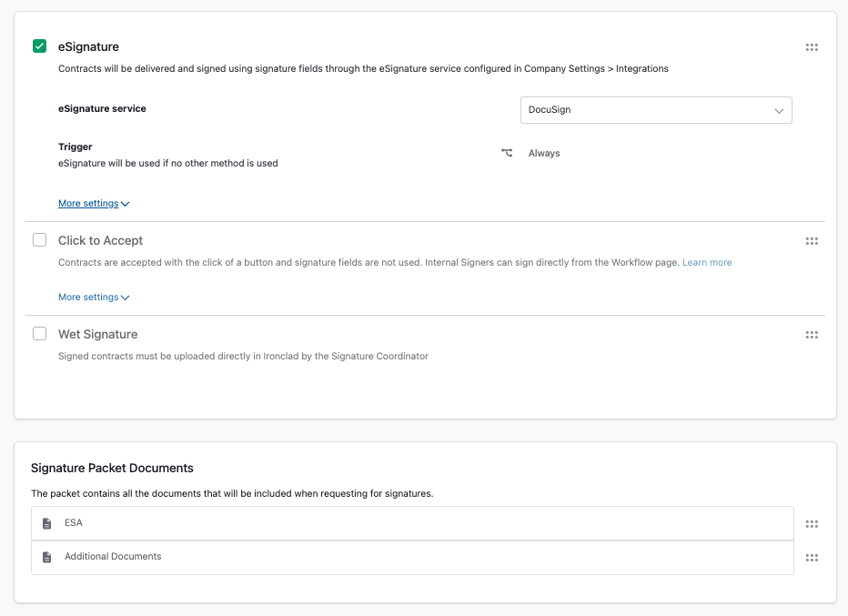This screenshot has width=848, height=616.
Task: Enable the Click to Accept option
Action: click(x=39, y=239)
